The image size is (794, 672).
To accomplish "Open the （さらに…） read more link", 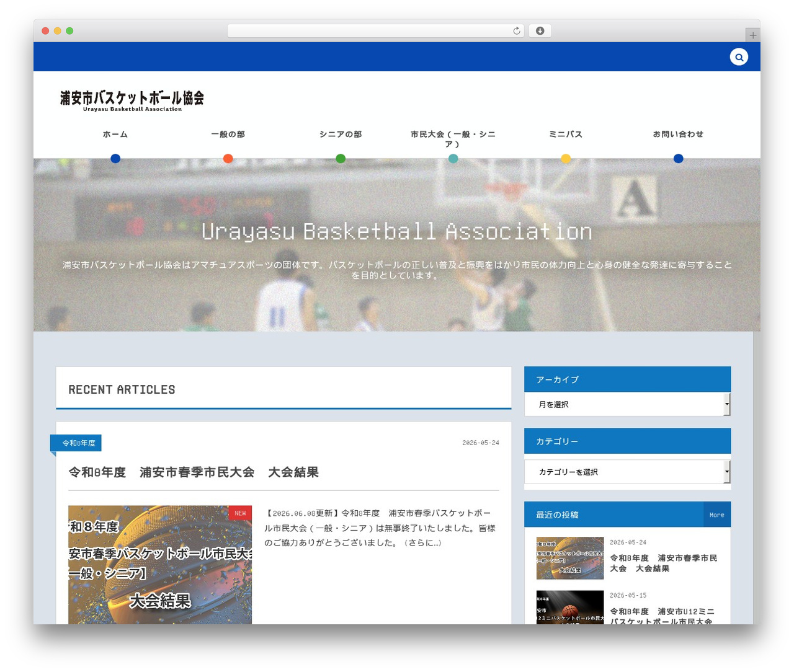I will tap(422, 543).
